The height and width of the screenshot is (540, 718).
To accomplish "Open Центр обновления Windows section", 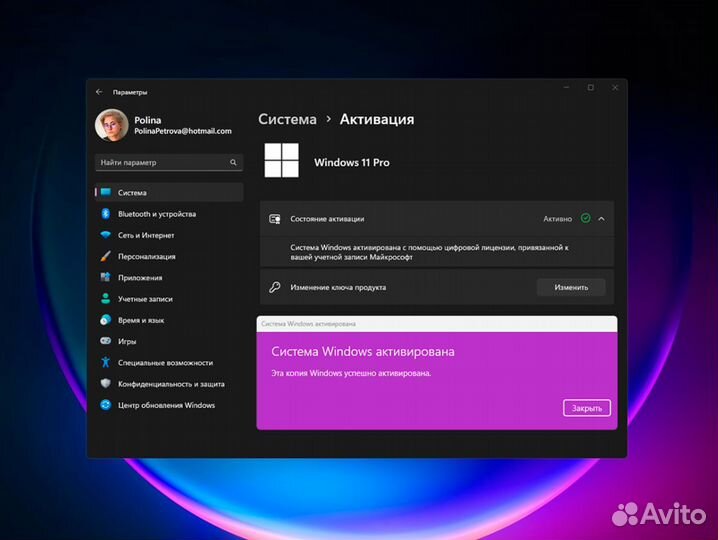I will coord(169,405).
